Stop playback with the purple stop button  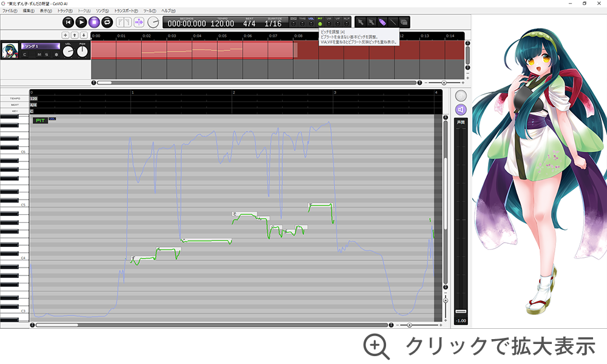tap(94, 22)
